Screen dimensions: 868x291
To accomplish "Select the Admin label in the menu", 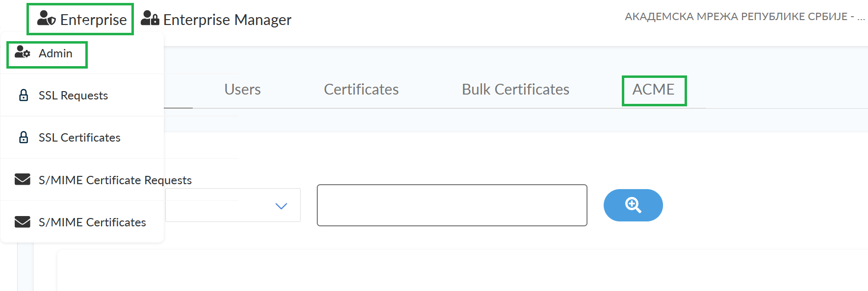I will coord(55,53).
